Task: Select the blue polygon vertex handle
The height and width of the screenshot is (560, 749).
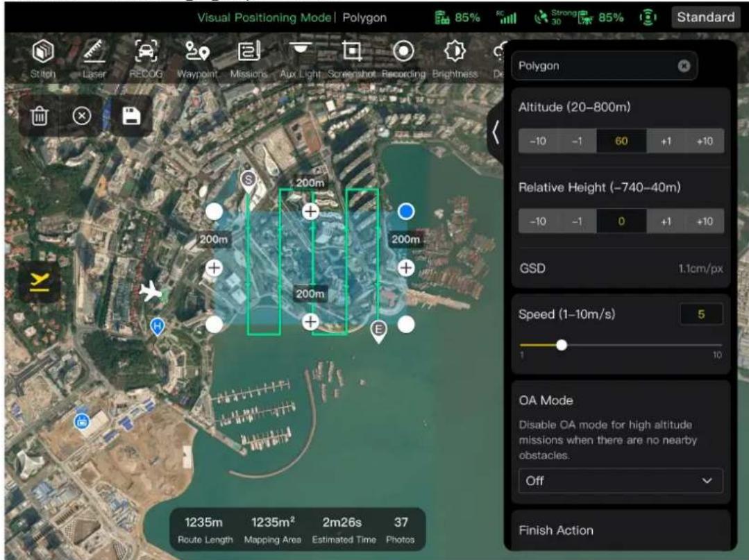Action: tap(406, 211)
